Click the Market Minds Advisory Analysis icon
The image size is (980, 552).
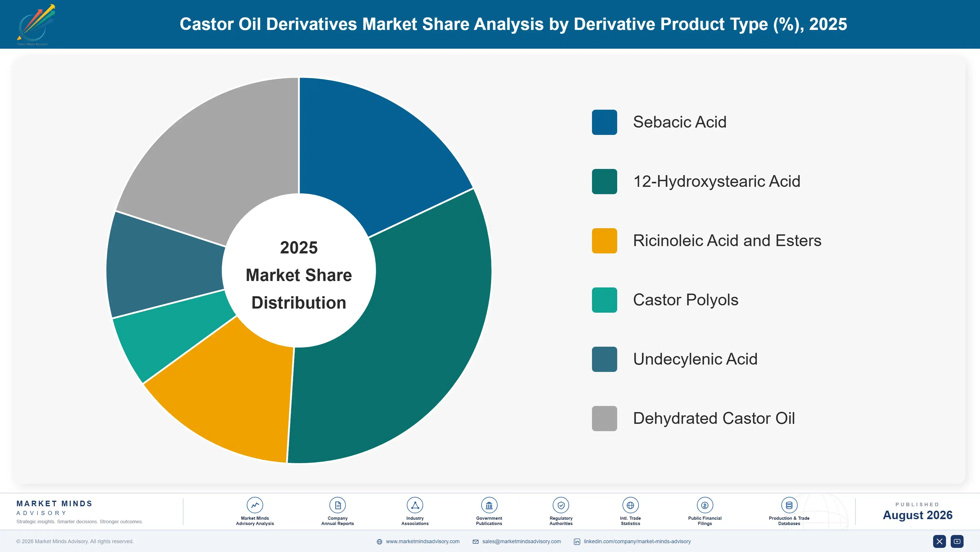click(254, 505)
